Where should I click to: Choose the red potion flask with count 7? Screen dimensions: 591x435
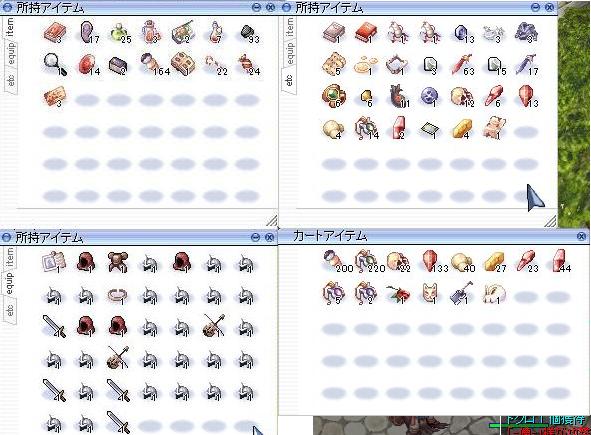pyautogui.click(x=216, y=32)
